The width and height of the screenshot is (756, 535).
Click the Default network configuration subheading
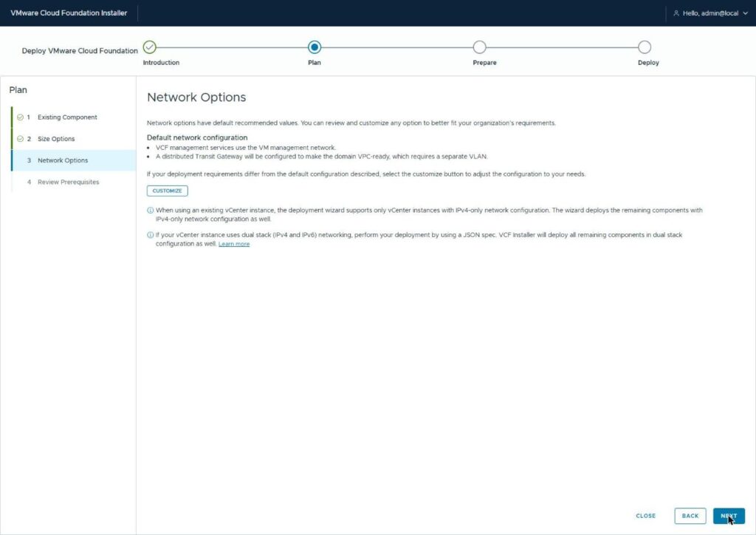[196, 137]
